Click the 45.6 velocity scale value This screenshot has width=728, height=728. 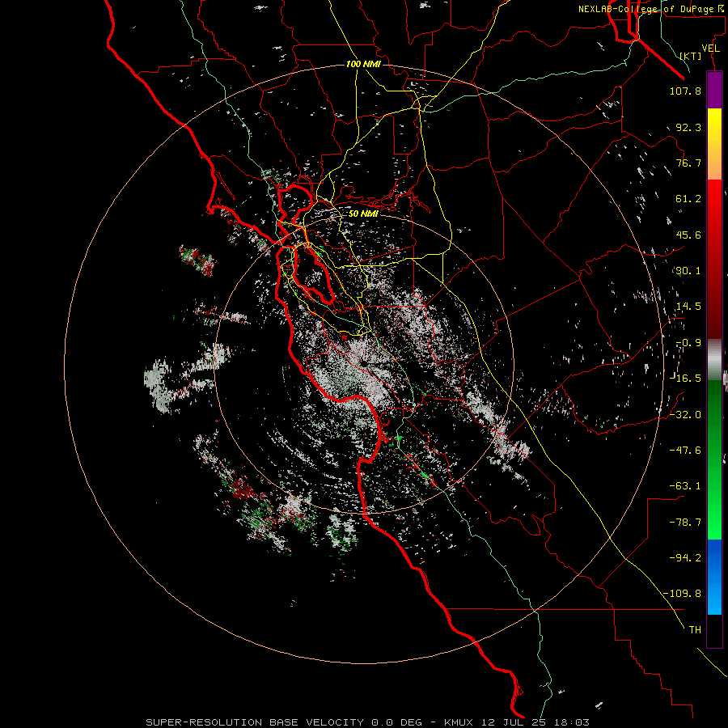(x=688, y=235)
